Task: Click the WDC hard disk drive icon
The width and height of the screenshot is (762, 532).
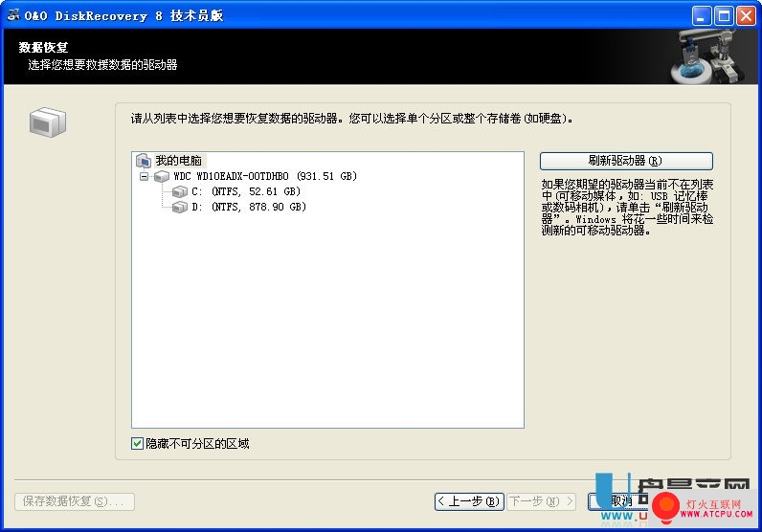Action: pos(162,176)
